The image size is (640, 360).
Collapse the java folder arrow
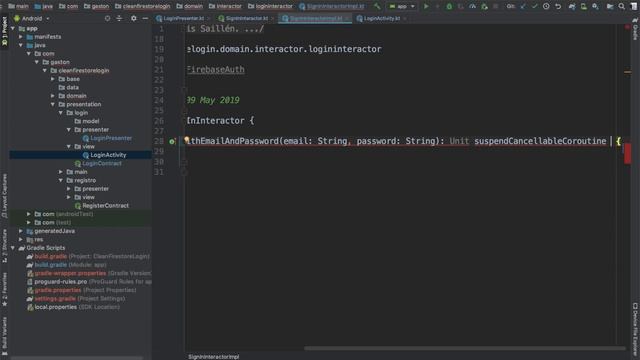[x=21, y=45]
